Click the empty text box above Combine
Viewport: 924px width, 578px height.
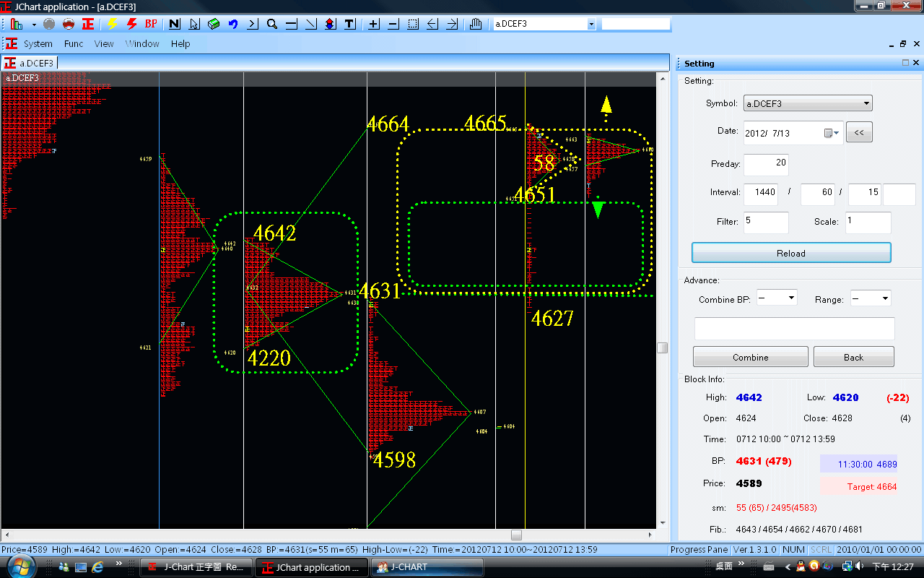pyautogui.click(x=795, y=329)
